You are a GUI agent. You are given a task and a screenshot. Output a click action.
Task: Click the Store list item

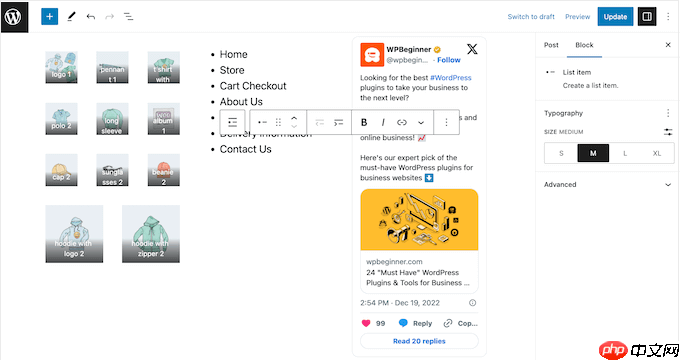point(232,70)
